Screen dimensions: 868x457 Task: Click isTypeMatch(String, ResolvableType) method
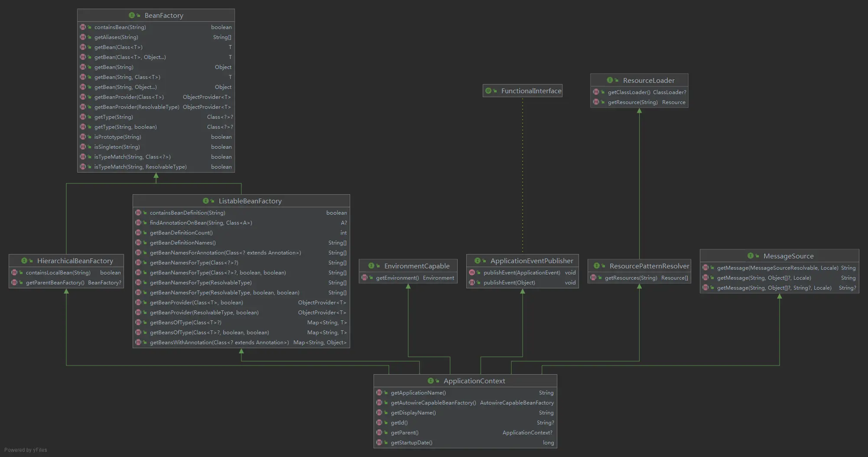pyautogui.click(x=140, y=166)
